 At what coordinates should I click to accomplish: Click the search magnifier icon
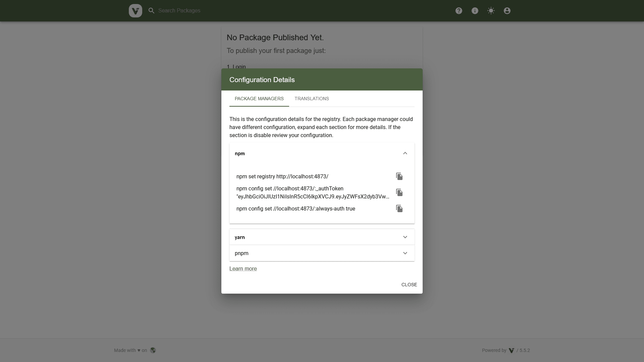(151, 11)
